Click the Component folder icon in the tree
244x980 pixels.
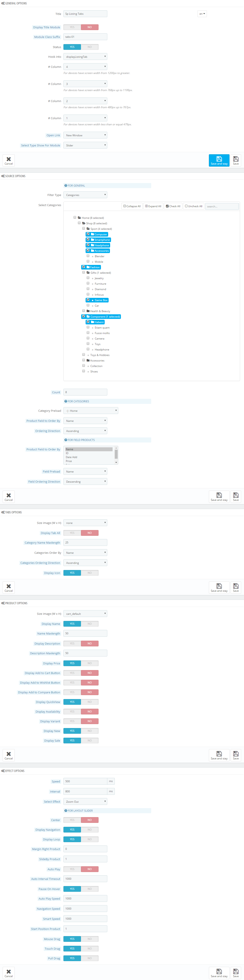tap(88, 316)
